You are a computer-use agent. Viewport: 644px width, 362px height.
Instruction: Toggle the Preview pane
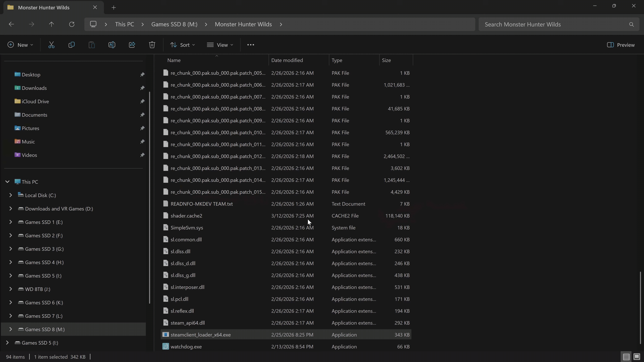coord(621,45)
